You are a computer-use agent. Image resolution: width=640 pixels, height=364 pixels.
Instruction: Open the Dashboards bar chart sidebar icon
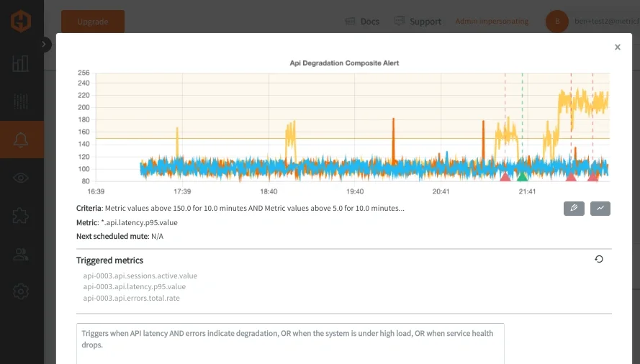click(x=20, y=63)
